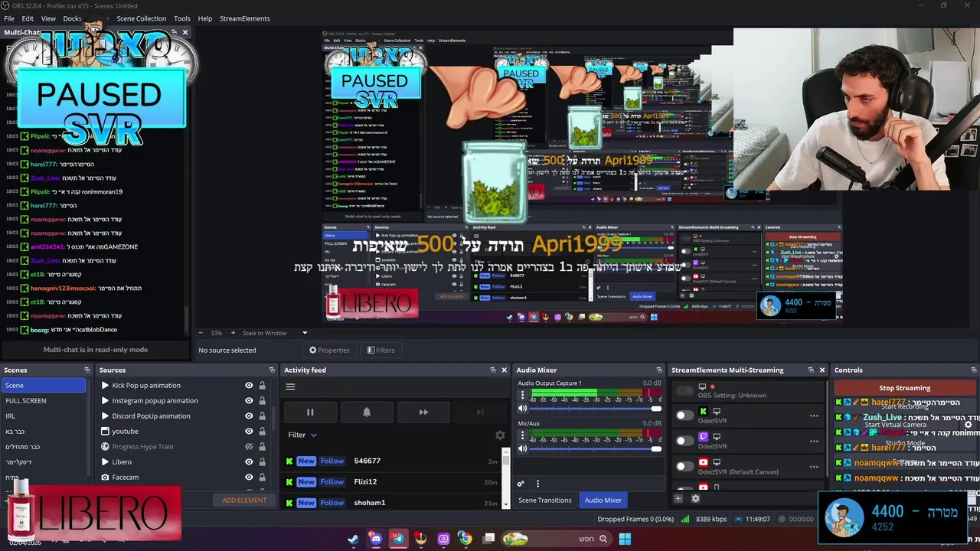
Task: Mute alerts using the bell button
Action: pyautogui.click(x=367, y=412)
